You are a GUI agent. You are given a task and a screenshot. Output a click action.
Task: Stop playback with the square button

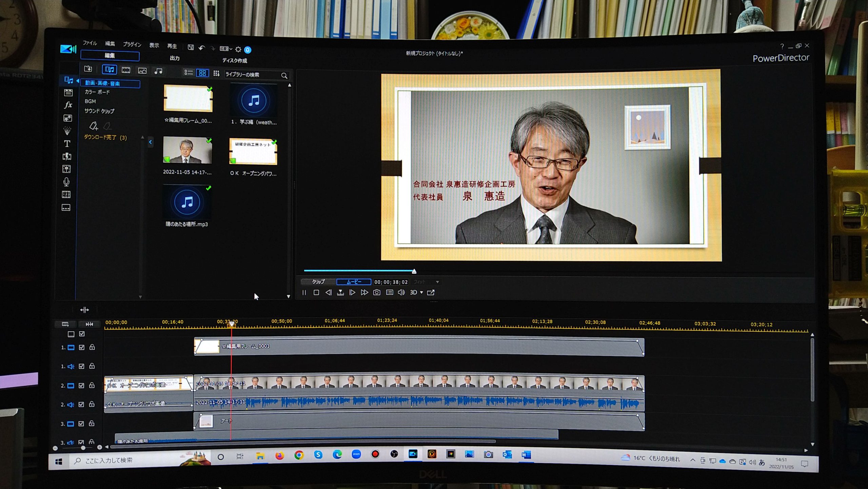pos(316,292)
